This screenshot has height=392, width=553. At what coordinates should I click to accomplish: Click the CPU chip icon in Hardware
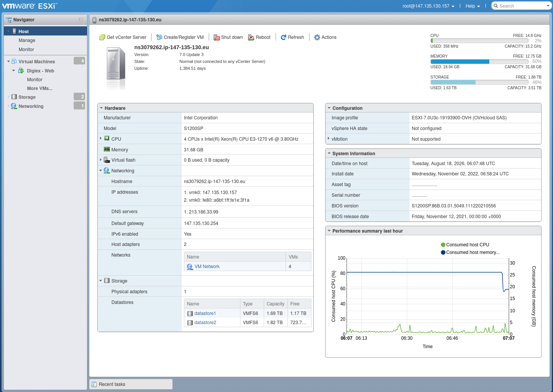tap(107, 138)
